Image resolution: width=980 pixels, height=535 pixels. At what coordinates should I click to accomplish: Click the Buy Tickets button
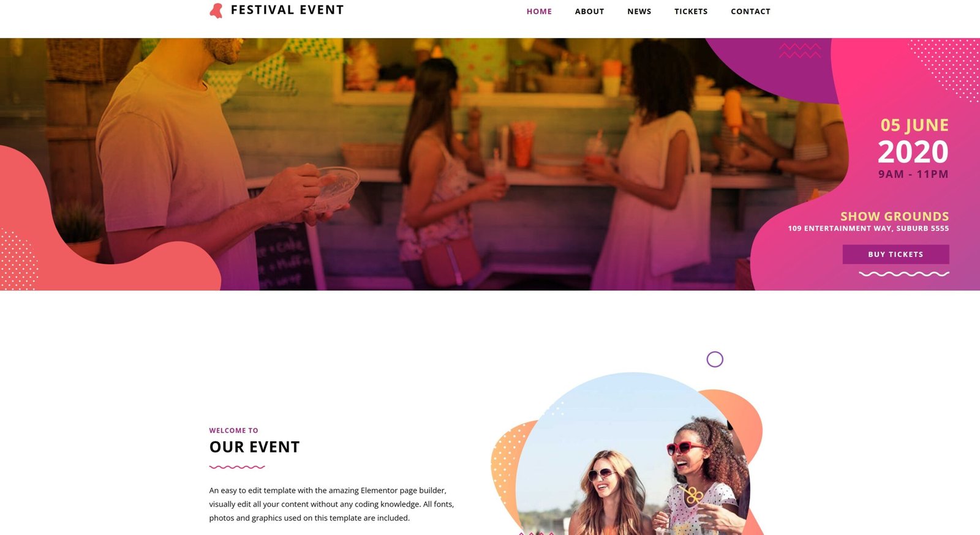point(895,254)
